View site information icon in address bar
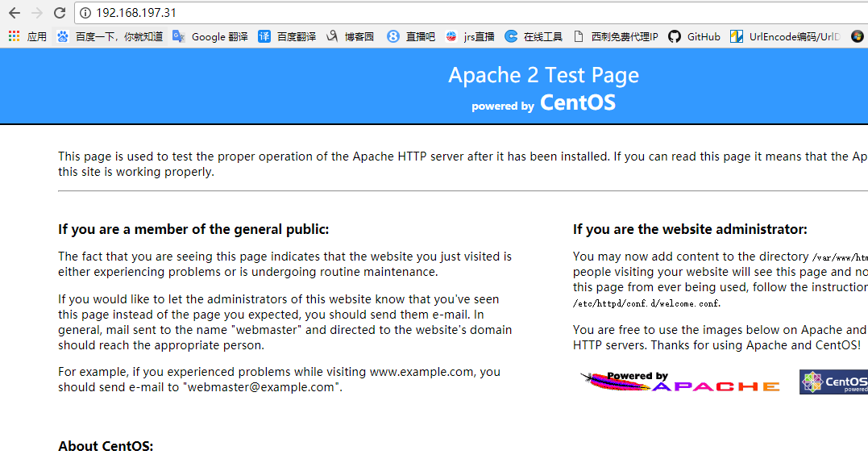Image resolution: width=868 pixels, height=459 pixels. tap(85, 13)
